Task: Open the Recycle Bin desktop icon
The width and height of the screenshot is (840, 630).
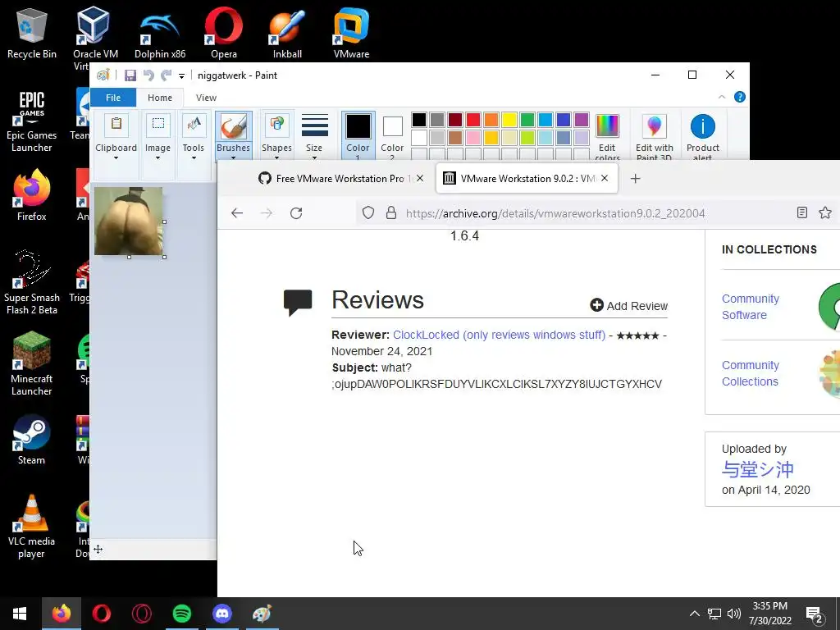Action: [32, 33]
